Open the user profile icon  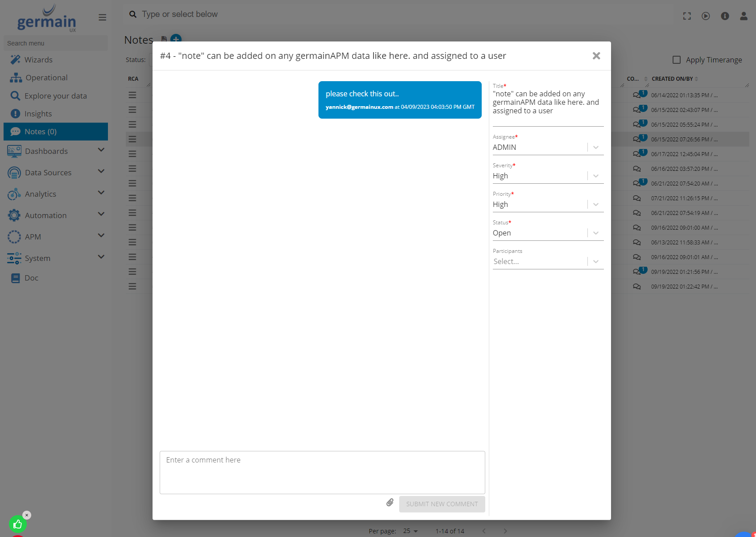(744, 16)
